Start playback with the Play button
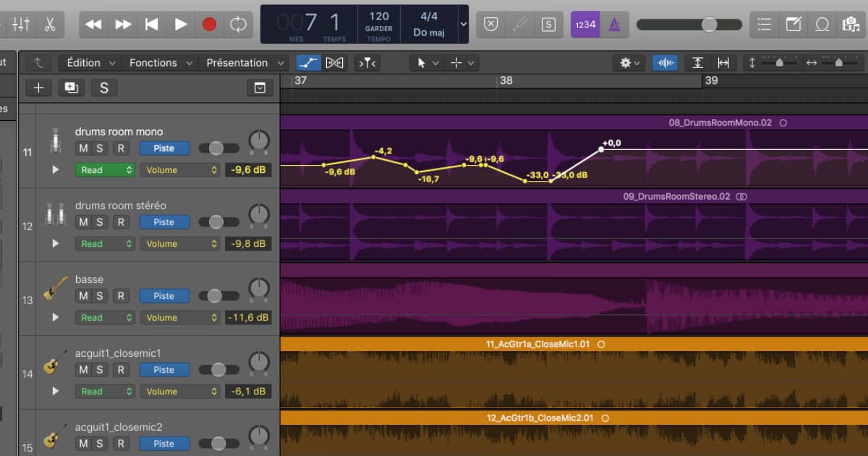 (x=181, y=25)
